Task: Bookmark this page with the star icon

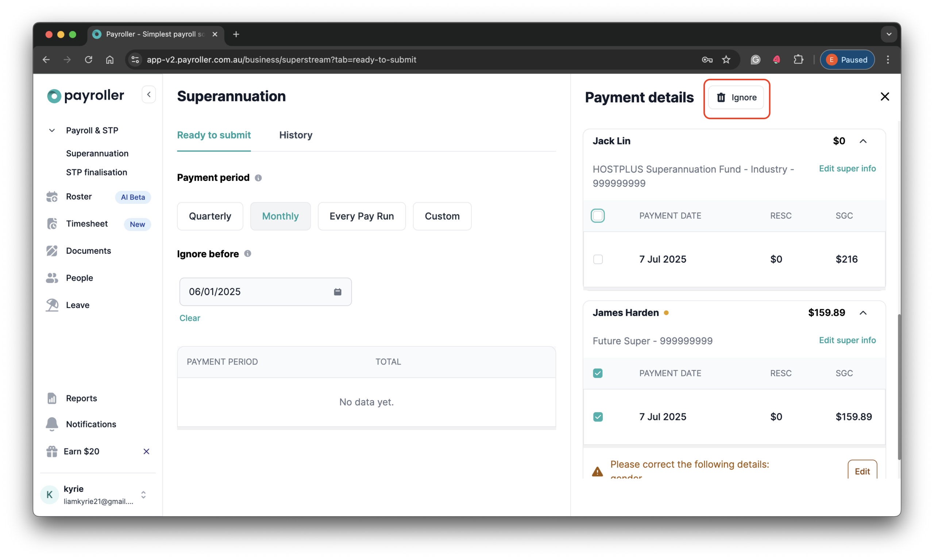Action: [726, 60]
